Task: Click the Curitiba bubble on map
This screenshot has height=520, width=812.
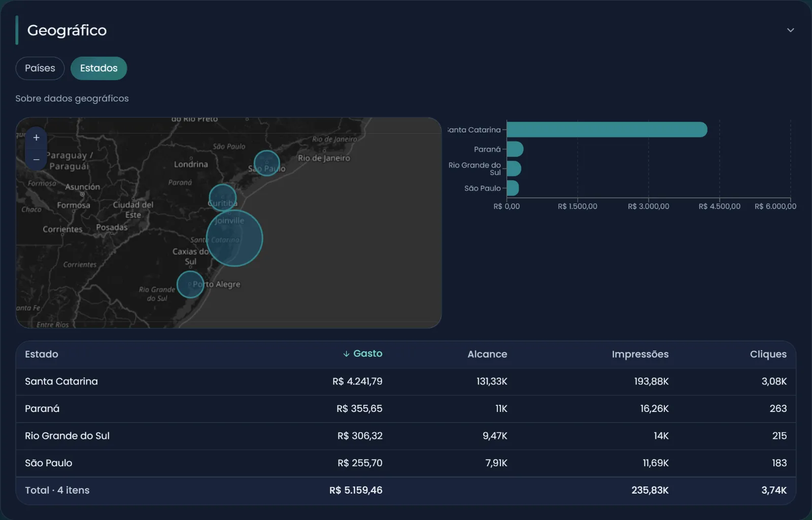Action: [x=223, y=197]
